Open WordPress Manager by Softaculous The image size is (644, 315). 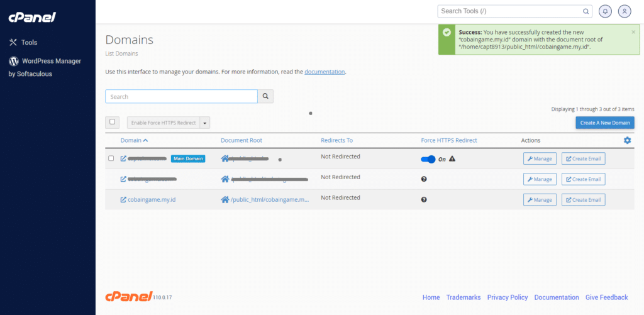coord(45,67)
